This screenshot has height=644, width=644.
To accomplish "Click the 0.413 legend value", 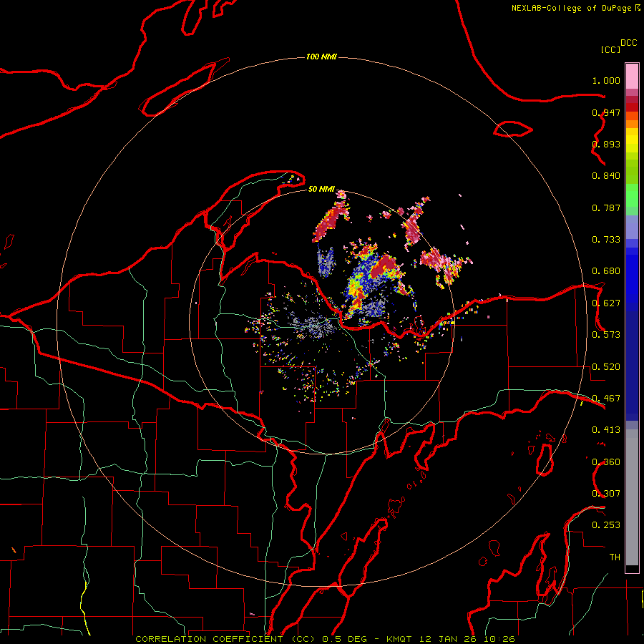I will [606, 430].
